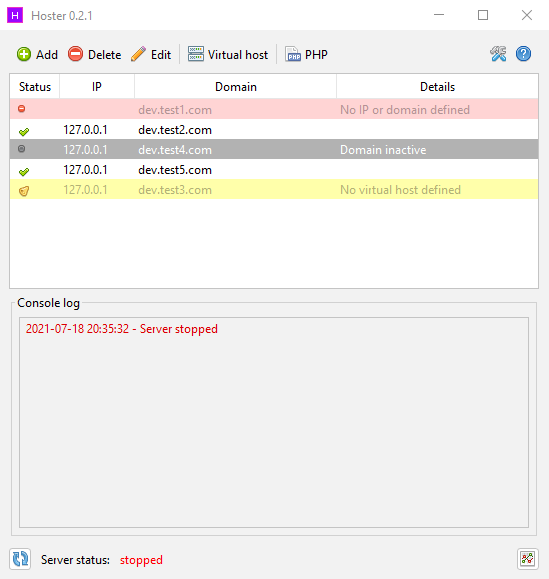
Task: Click the chart icon at bottom right
Action: coord(528,559)
